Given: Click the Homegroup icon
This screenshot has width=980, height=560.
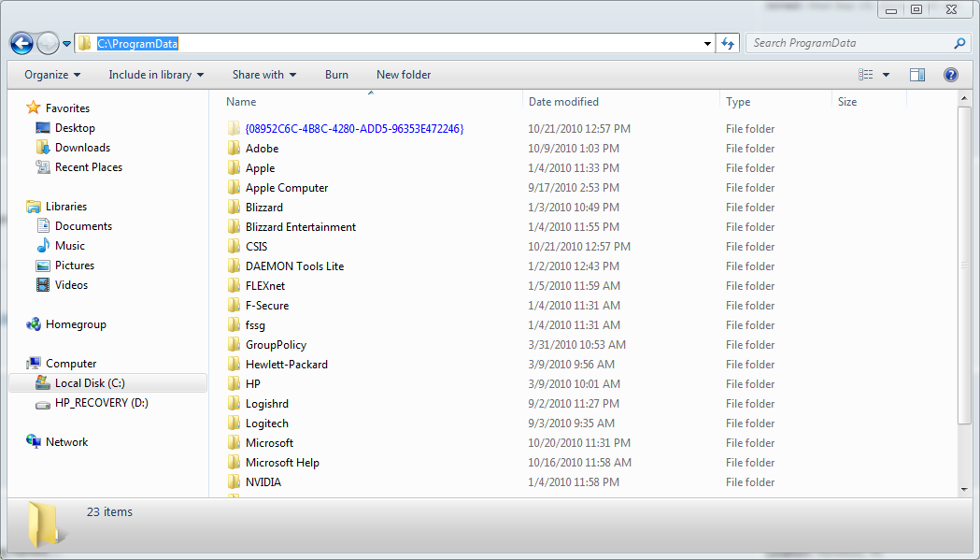Looking at the screenshot, I should [33, 324].
